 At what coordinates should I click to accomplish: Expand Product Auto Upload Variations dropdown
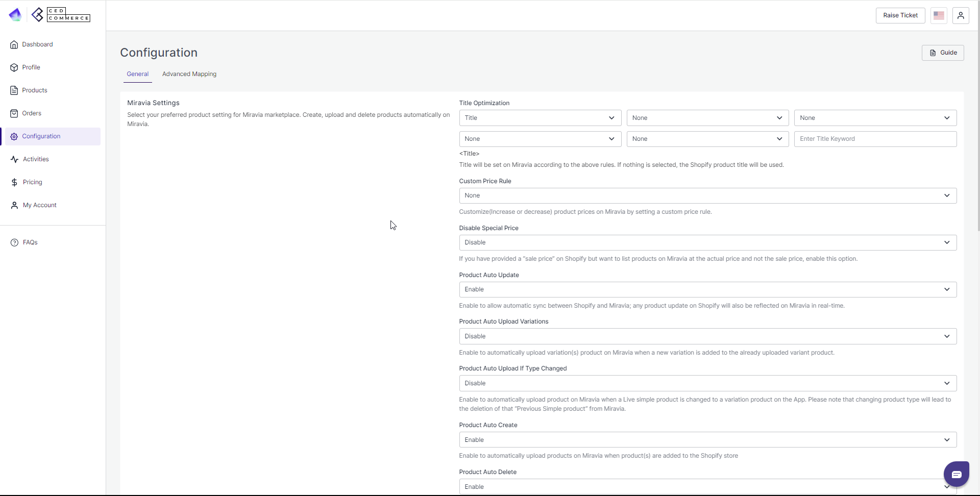tap(708, 336)
